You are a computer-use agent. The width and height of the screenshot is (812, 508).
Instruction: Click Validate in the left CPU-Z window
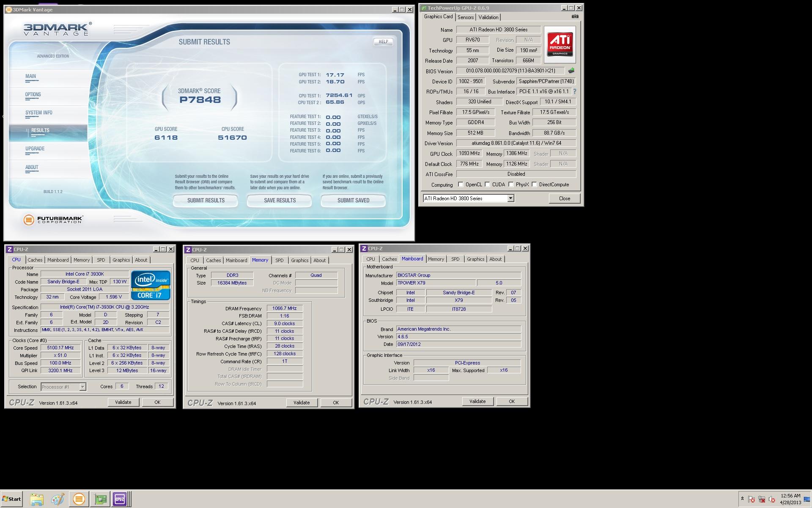[123, 402]
